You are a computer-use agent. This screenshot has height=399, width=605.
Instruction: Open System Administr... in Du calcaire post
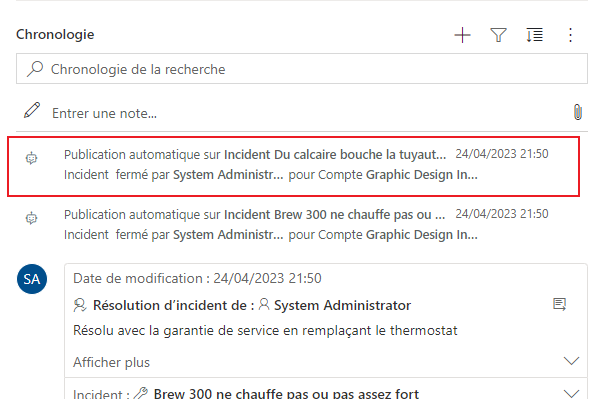click(228, 175)
